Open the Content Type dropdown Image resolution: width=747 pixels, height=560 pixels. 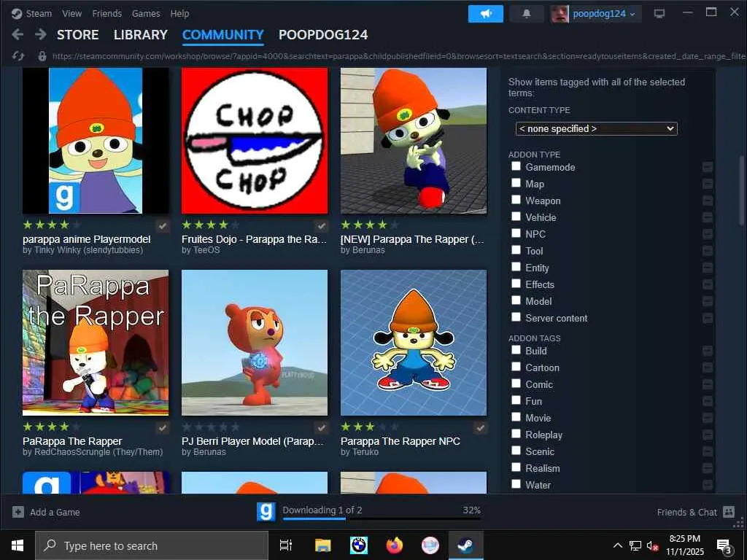coord(597,128)
